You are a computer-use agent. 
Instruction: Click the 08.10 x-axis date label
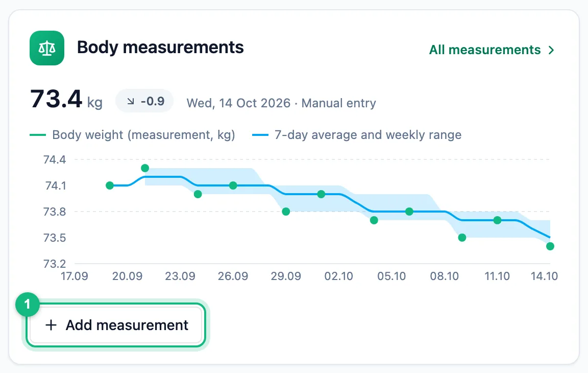click(445, 276)
